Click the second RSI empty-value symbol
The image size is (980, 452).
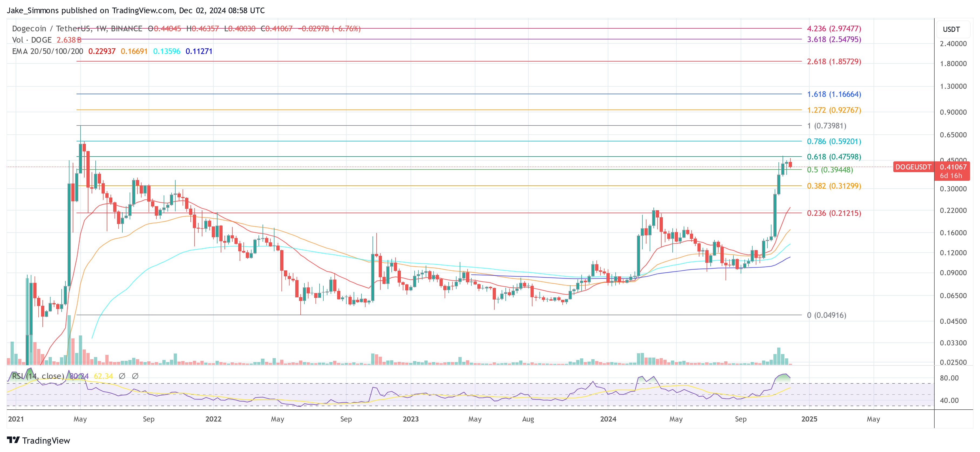coord(135,376)
